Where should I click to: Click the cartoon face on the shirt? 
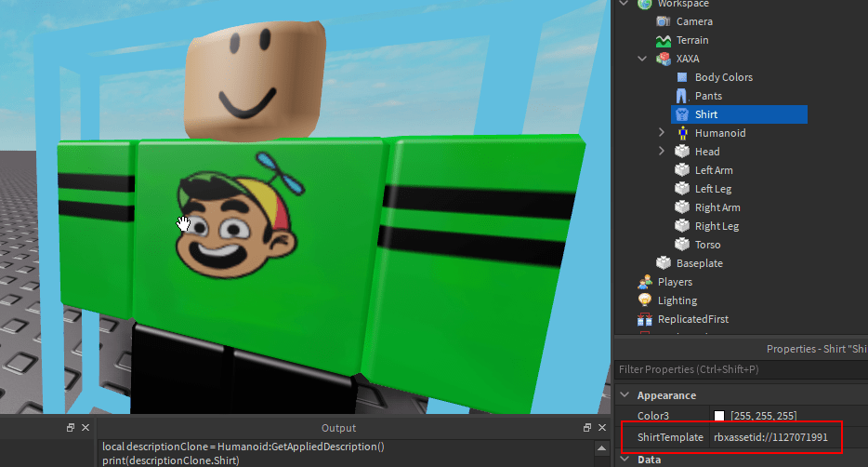(239, 216)
